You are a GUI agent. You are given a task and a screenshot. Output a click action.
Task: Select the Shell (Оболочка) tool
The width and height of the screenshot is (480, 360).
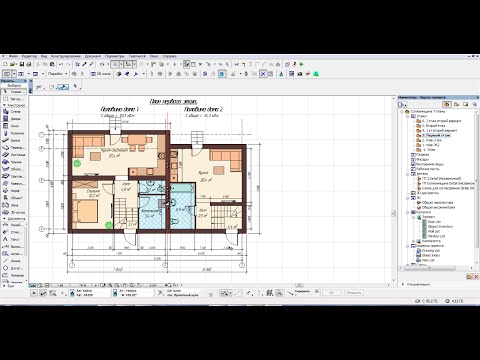13,169
